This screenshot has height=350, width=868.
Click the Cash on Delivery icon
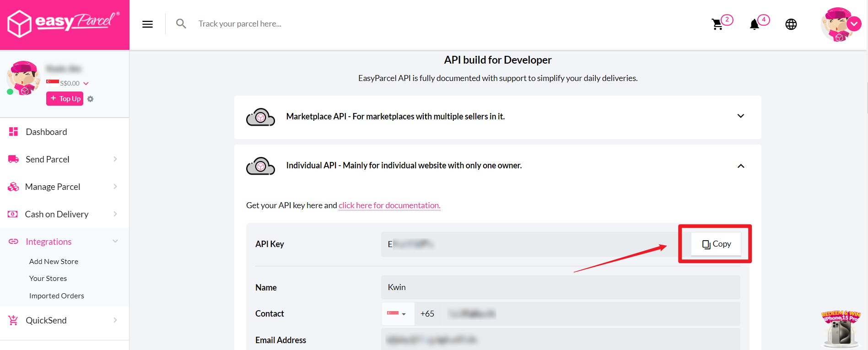(13, 214)
